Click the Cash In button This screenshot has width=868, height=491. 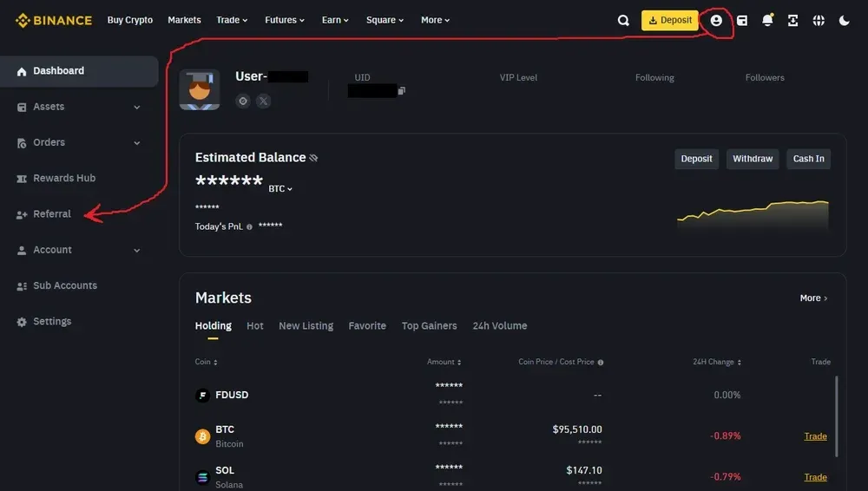[808, 159]
